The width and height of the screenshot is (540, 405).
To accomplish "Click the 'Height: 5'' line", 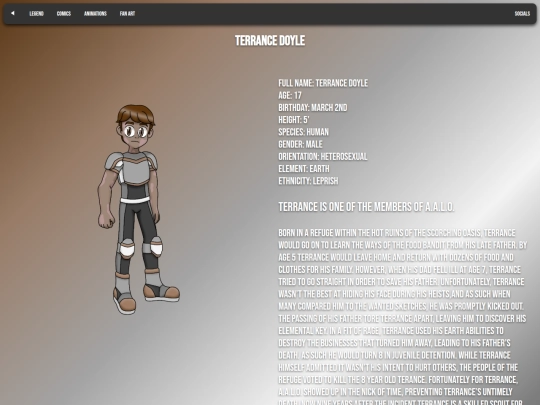I will point(294,120).
